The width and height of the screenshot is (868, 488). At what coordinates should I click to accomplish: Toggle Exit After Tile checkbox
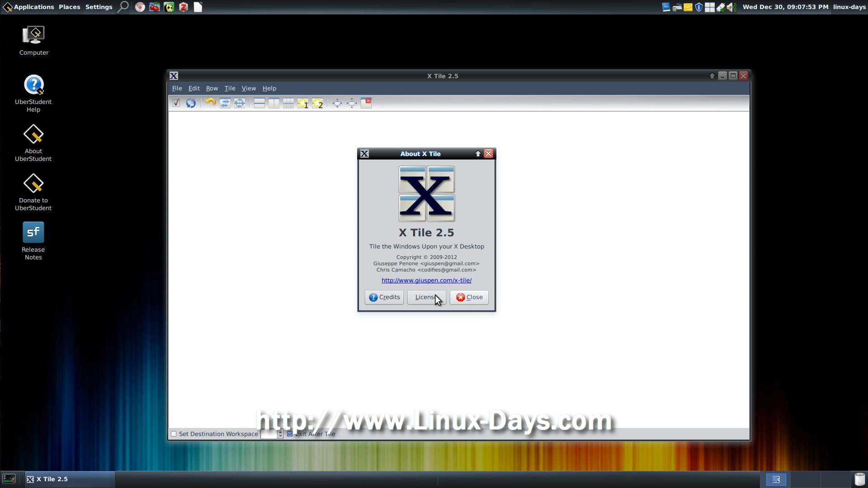tap(290, 434)
